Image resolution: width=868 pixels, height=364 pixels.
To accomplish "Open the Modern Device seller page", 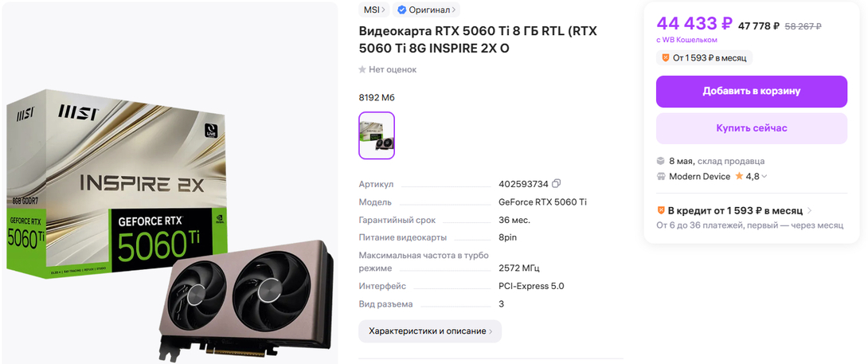I will 700,177.
